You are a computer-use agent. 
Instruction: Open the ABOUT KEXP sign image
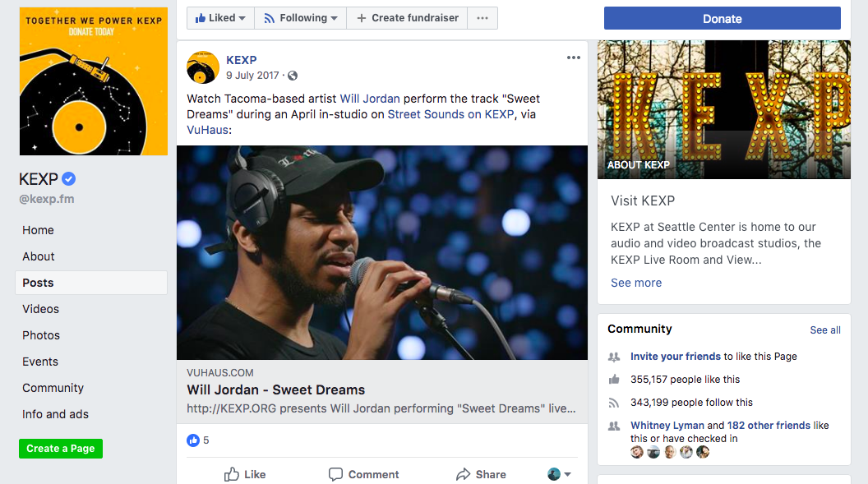click(723, 109)
